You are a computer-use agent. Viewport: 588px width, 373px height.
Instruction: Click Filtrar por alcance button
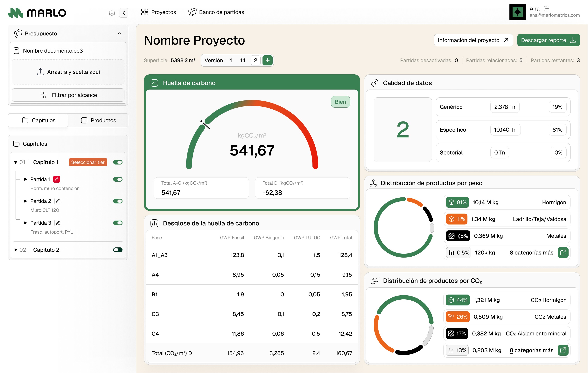coord(68,95)
